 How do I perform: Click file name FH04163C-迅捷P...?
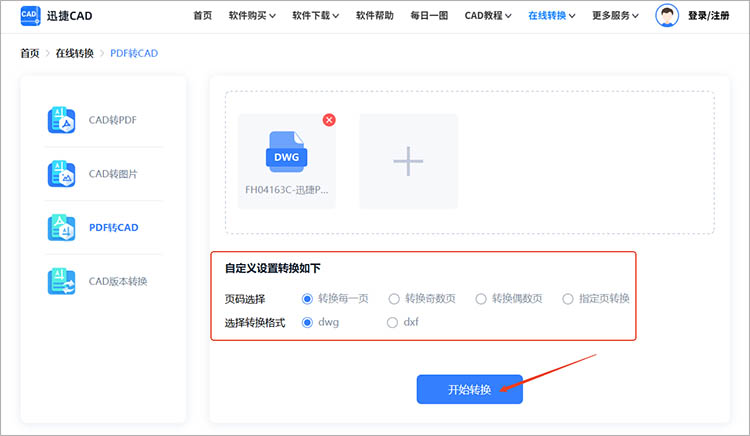[287, 190]
